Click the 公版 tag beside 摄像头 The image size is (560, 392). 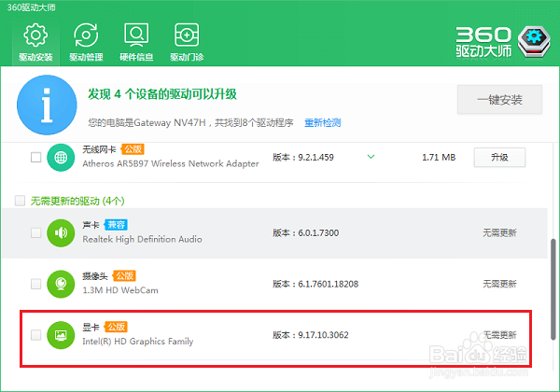(x=124, y=275)
